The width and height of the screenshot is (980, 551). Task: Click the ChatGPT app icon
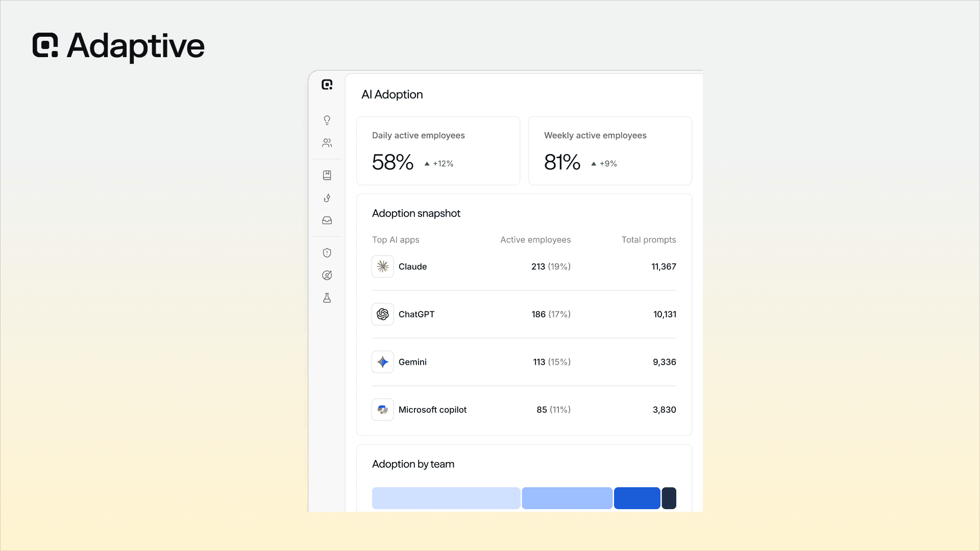(x=383, y=314)
